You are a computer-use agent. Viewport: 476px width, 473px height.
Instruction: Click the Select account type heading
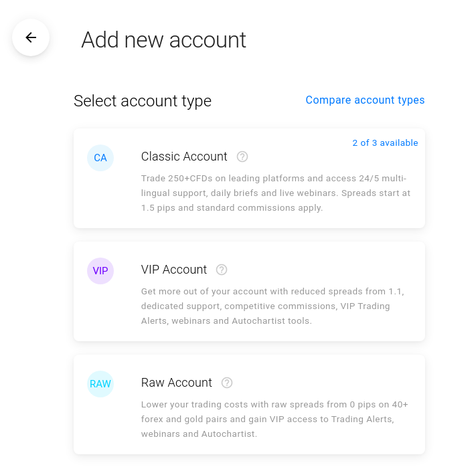pos(143,101)
